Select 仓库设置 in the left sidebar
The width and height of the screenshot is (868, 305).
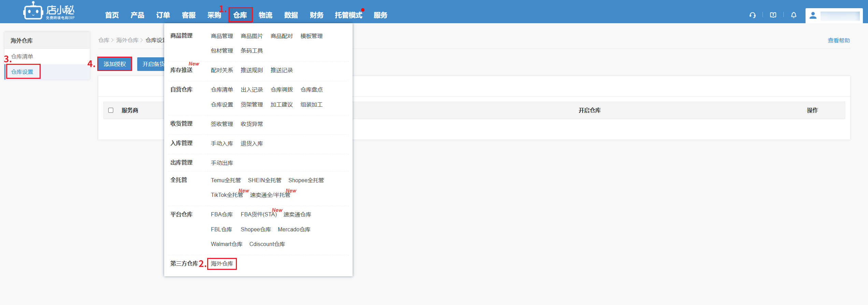point(22,72)
